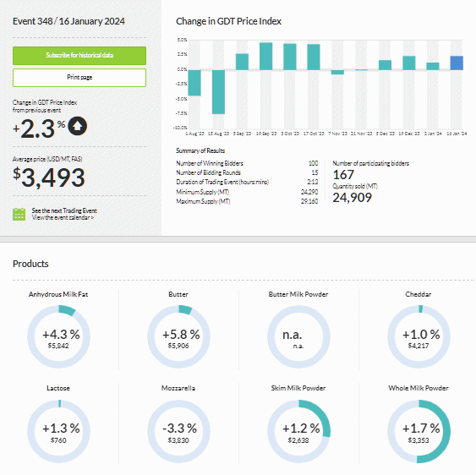Open the View the event calendar link
Image resolution: width=476 pixels, height=475 pixels.
tap(63, 217)
